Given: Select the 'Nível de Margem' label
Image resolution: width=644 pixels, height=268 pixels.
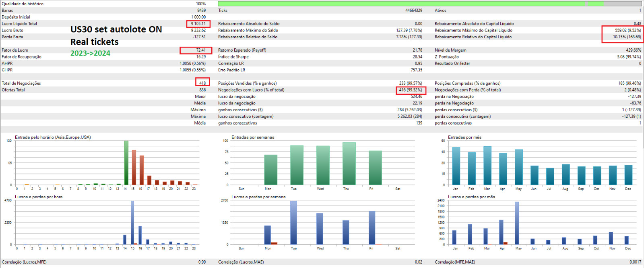Looking at the screenshot, I should click(450, 50).
